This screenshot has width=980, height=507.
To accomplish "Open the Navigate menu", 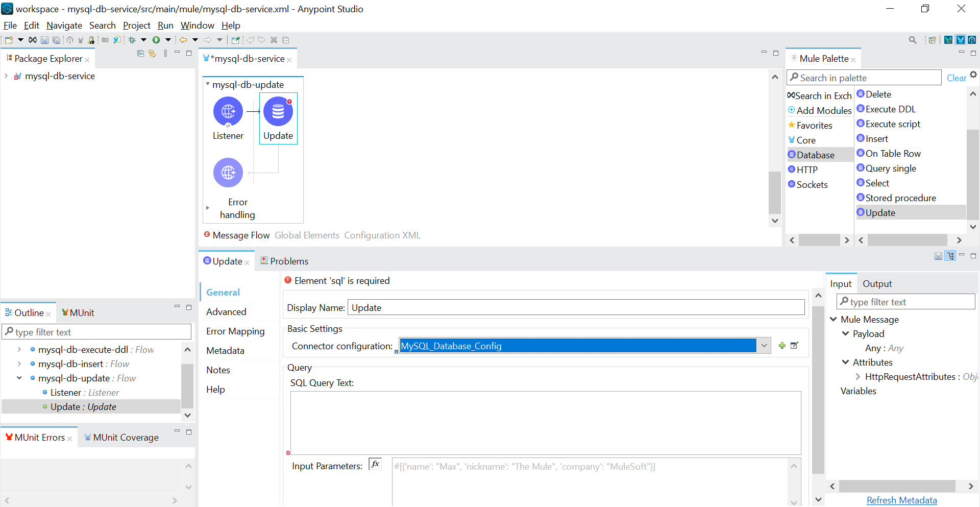I will coord(64,26).
